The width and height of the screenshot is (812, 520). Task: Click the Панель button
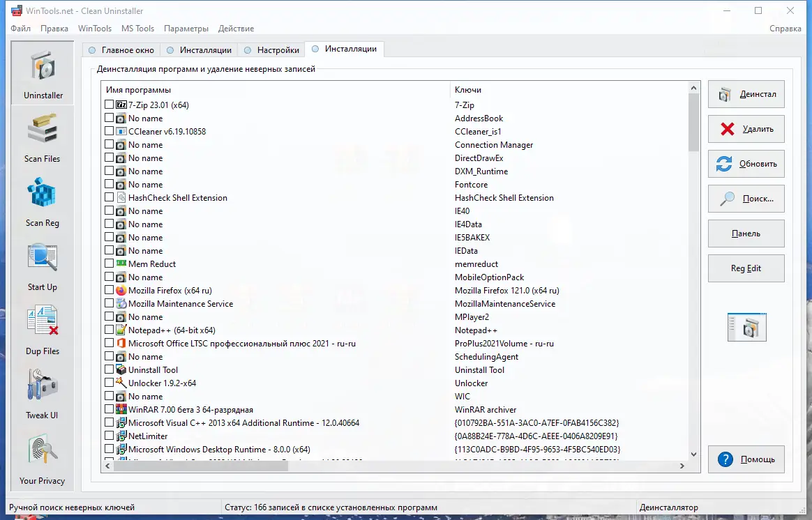tap(746, 234)
